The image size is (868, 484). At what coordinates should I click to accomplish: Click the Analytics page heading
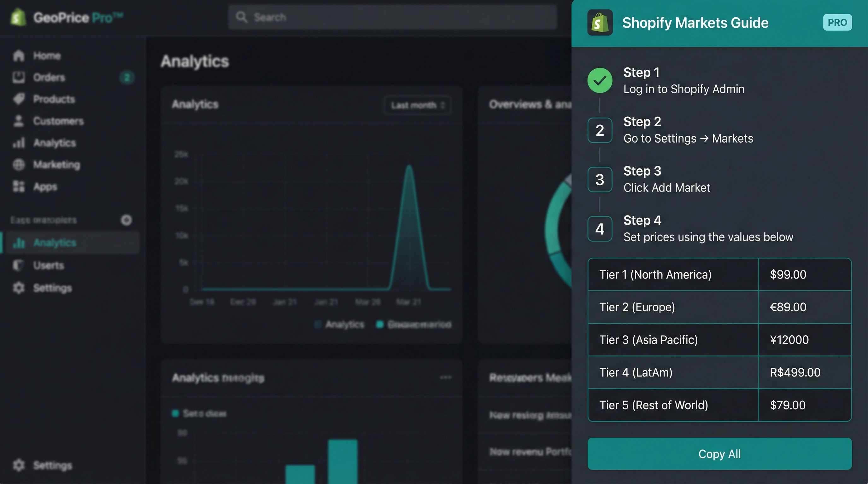pyautogui.click(x=195, y=61)
